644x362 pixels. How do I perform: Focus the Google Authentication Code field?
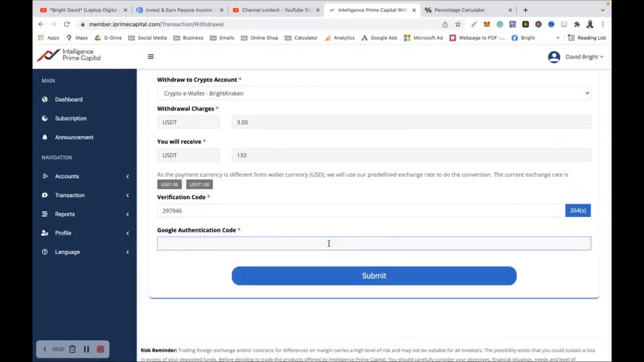point(374,243)
